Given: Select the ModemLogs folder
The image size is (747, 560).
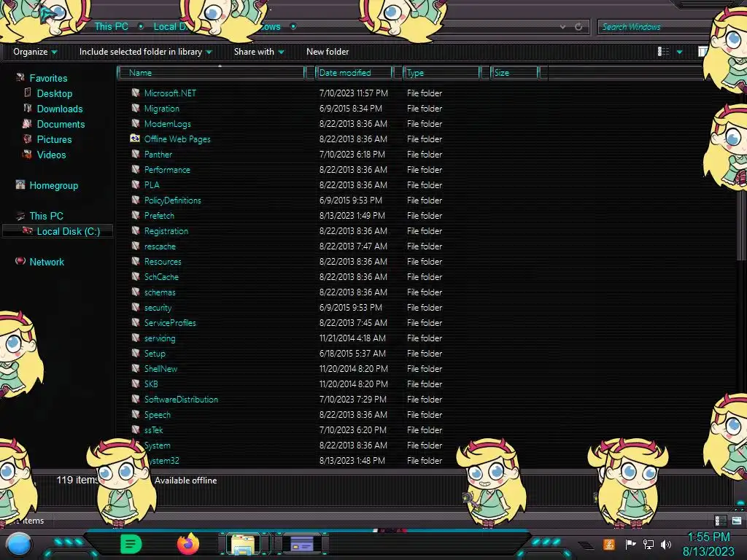Looking at the screenshot, I should click(167, 124).
